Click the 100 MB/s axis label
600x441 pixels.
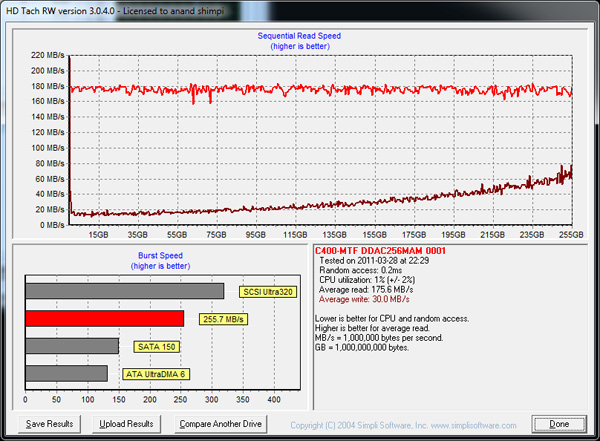[x=48, y=148]
